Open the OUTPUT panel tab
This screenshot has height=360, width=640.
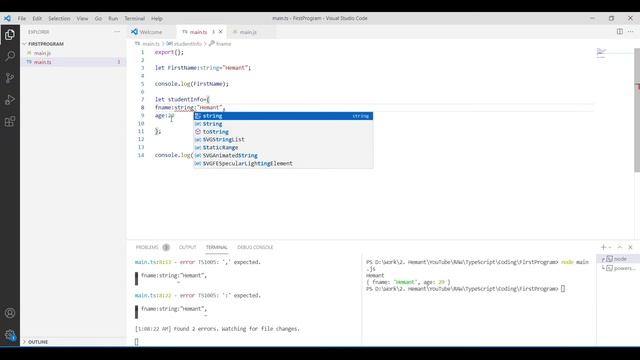click(187, 247)
